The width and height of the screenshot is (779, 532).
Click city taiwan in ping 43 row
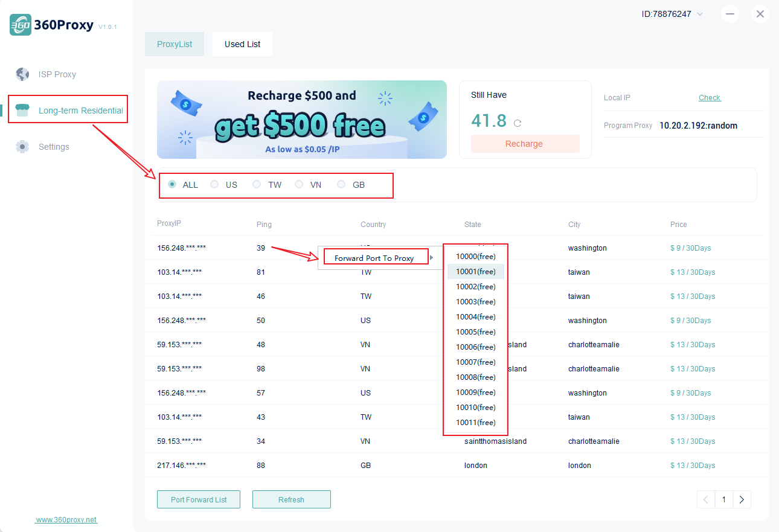pos(579,417)
